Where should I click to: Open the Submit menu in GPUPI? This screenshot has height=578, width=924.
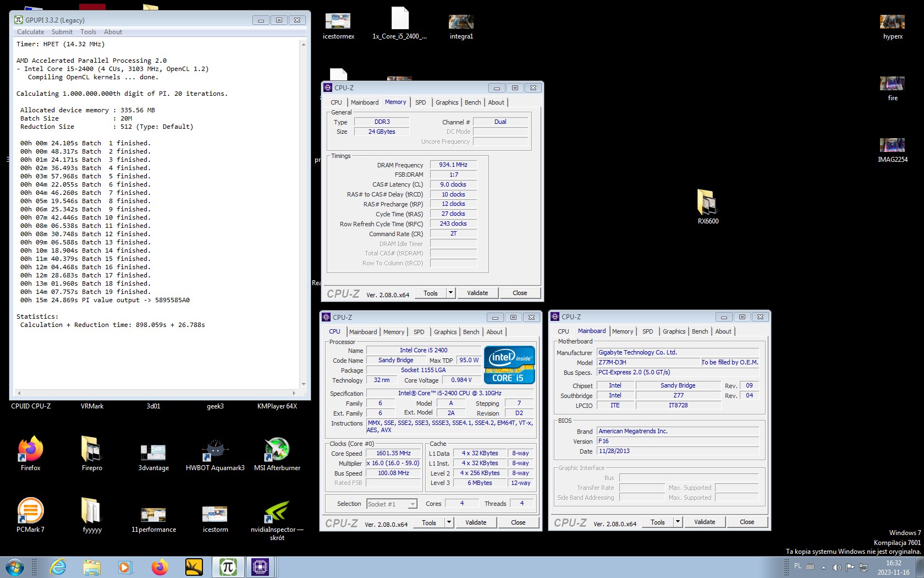tap(62, 32)
